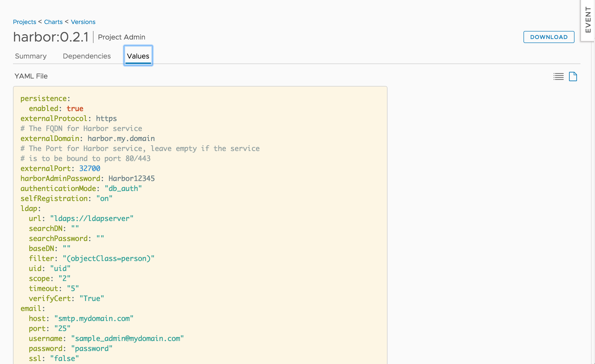Navigate to Projects breadcrumb link
595x364 pixels.
[x=24, y=22]
